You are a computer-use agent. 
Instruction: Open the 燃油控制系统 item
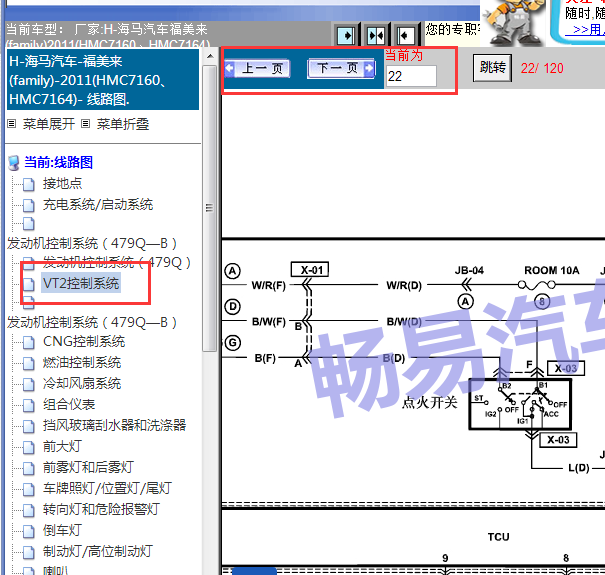82,363
